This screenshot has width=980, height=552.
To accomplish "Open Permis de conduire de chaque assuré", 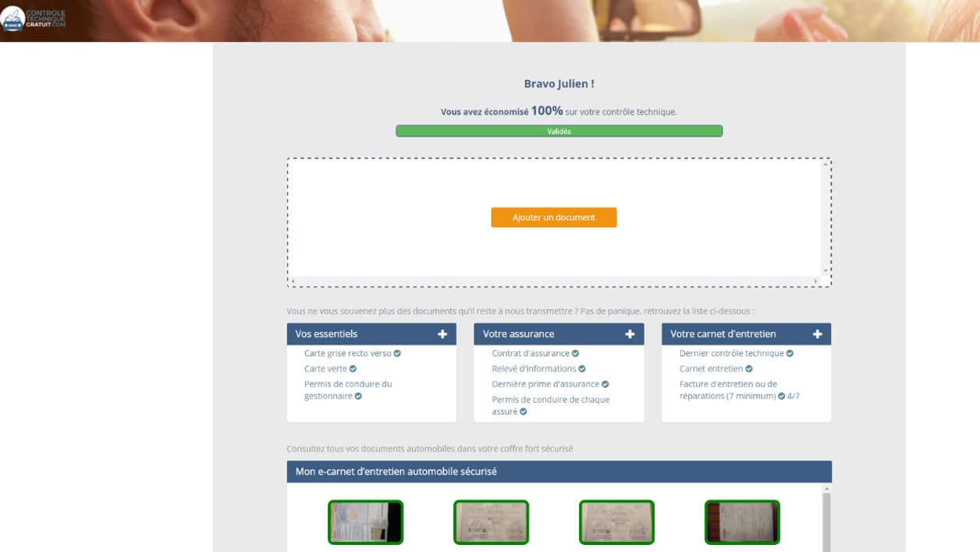I will 550,405.
